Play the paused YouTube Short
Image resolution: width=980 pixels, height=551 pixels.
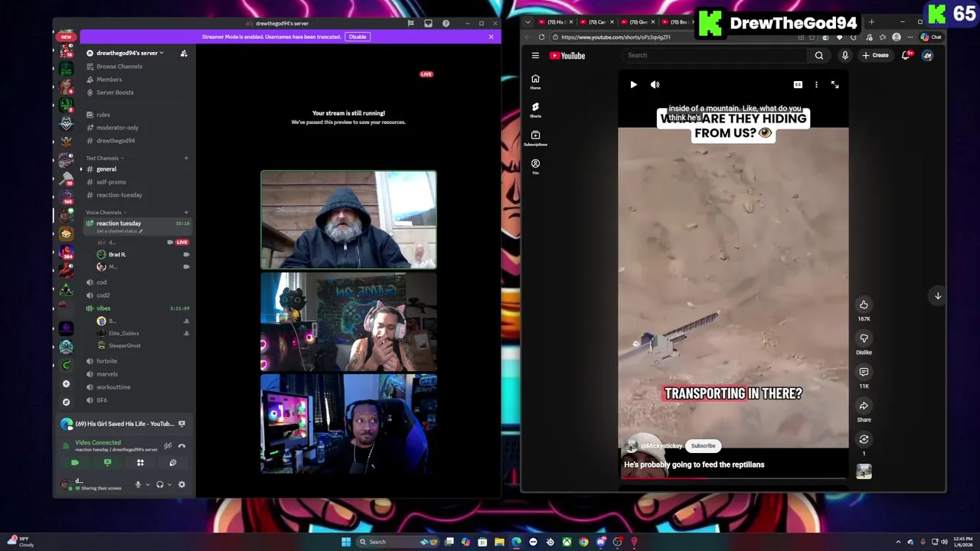[633, 85]
